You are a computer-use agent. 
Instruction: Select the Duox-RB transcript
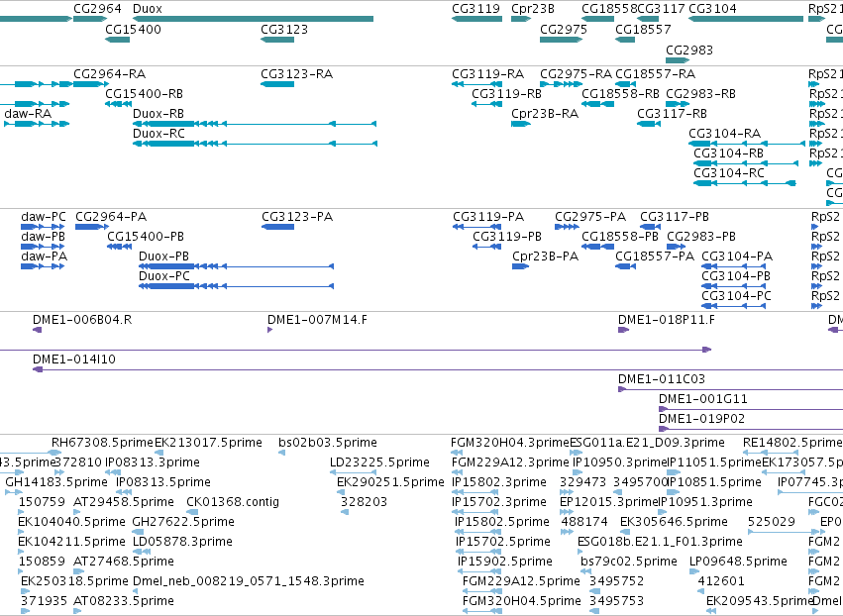point(255,124)
